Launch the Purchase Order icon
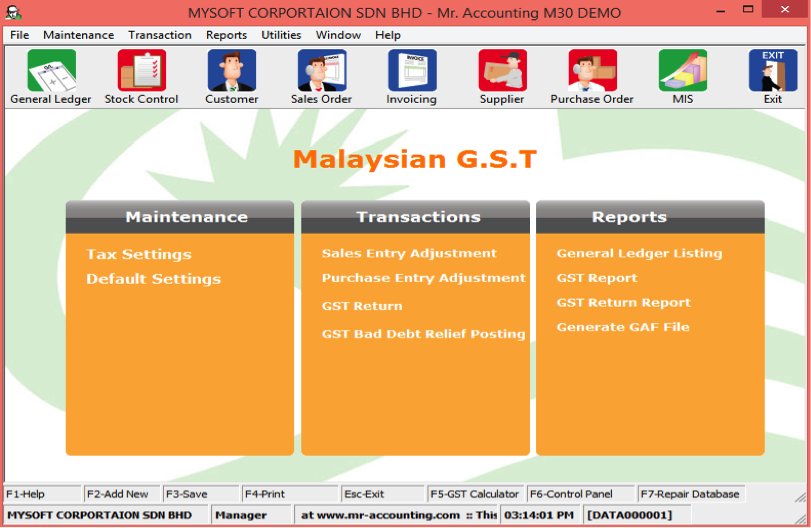 [592, 71]
